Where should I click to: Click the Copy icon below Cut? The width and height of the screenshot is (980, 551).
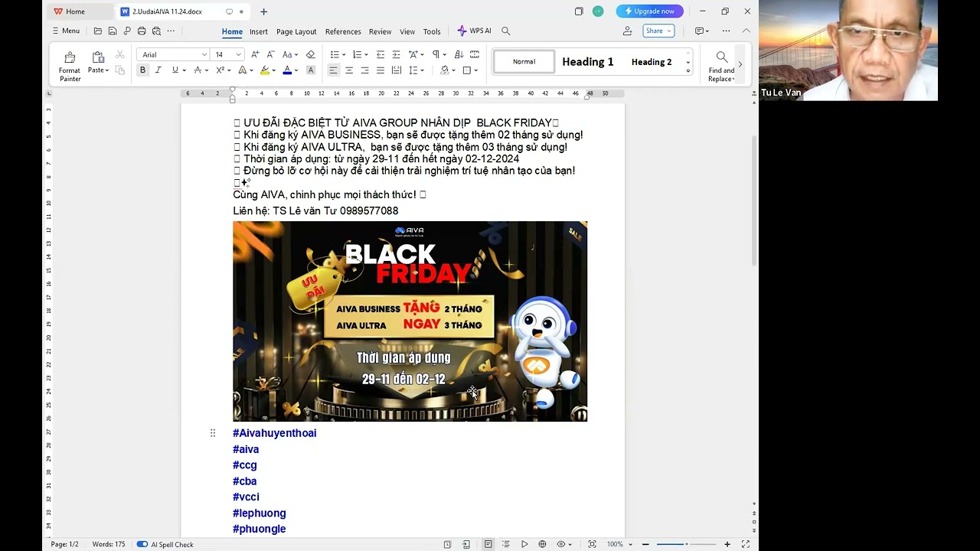point(119,70)
